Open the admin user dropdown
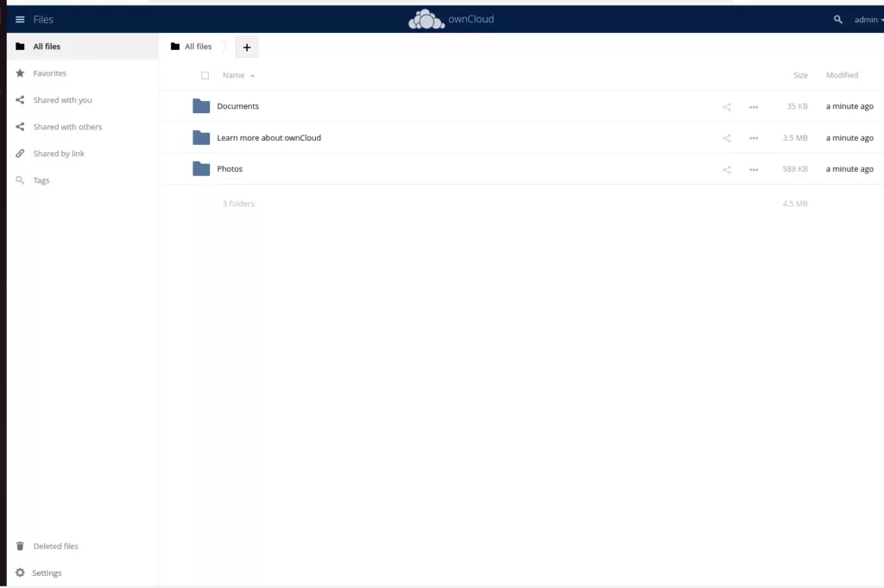This screenshot has height=588, width=884. point(868,20)
